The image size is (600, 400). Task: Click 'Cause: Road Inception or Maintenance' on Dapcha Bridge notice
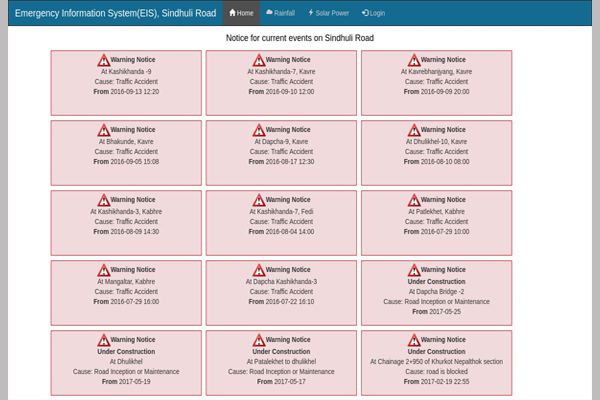[x=436, y=302]
